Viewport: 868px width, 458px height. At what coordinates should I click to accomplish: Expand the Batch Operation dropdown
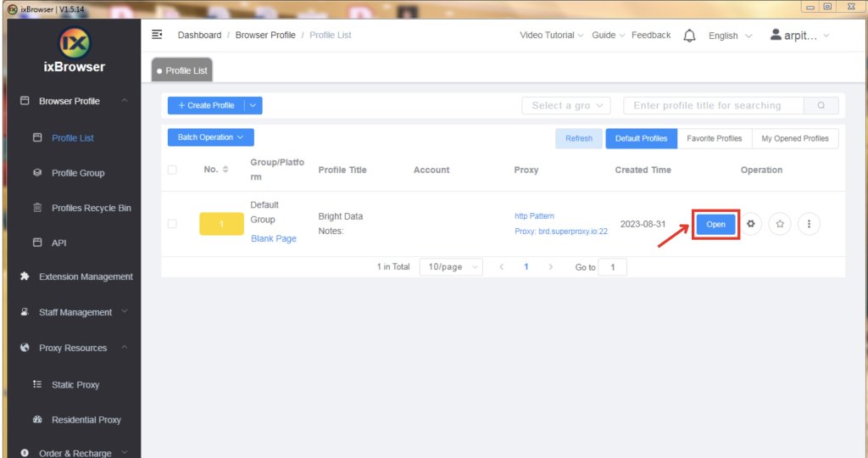pos(210,137)
